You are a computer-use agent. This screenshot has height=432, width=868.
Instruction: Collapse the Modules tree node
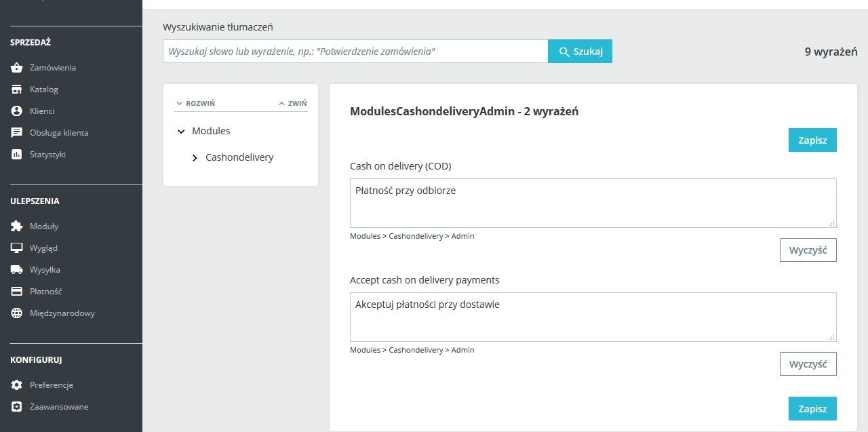pyautogui.click(x=181, y=131)
